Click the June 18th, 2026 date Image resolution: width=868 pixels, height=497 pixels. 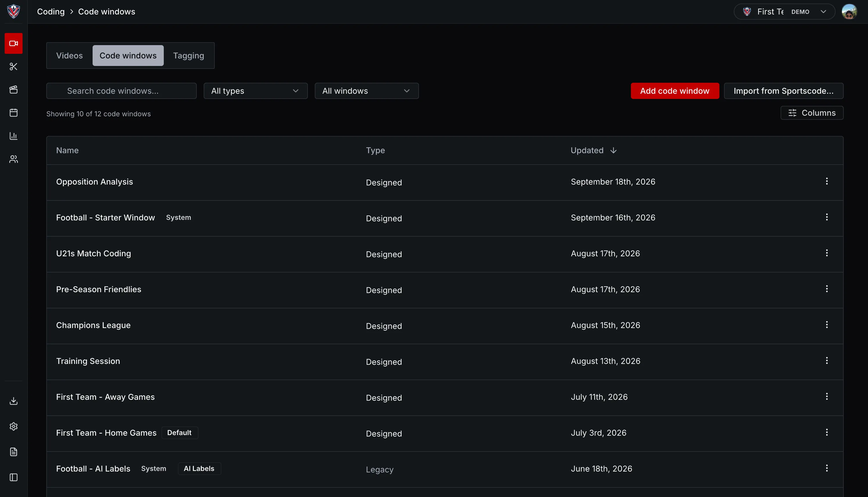(x=602, y=469)
